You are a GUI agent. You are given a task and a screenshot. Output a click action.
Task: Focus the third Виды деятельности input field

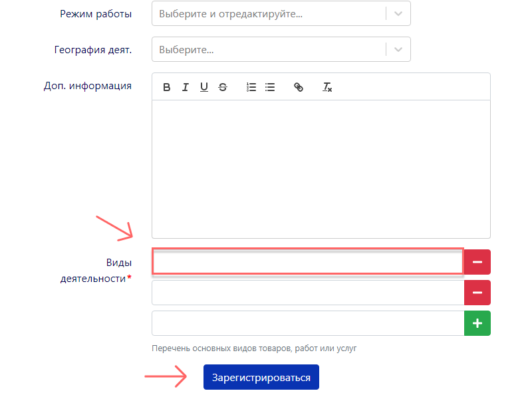click(307, 323)
